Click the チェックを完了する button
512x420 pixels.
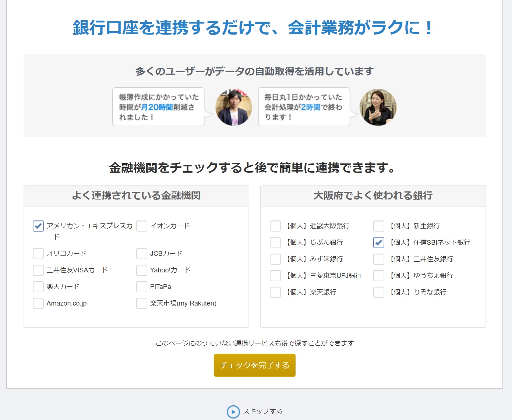pos(255,365)
